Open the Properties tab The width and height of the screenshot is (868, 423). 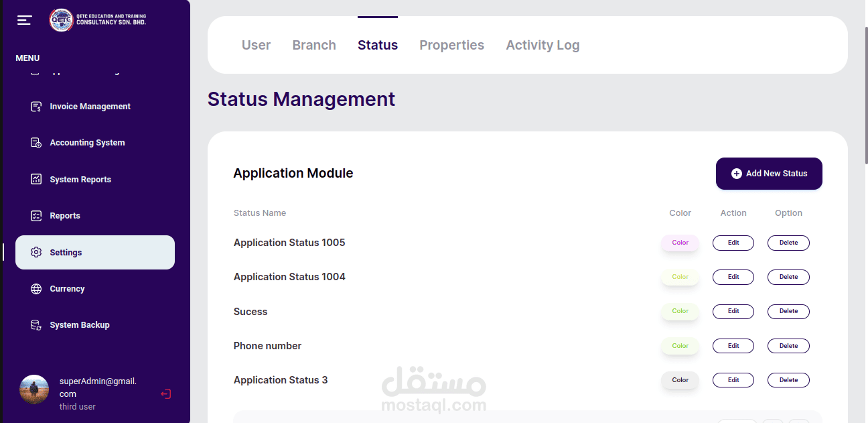point(451,45)
